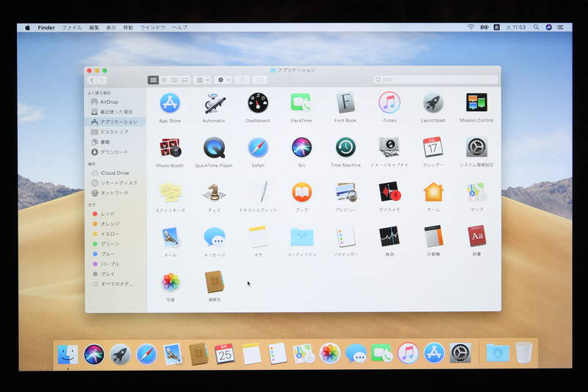Open the Books app icon
Image resolution: width=588 pixels, height=392 pixels.
pyautogui.click(x=302, y=192)
